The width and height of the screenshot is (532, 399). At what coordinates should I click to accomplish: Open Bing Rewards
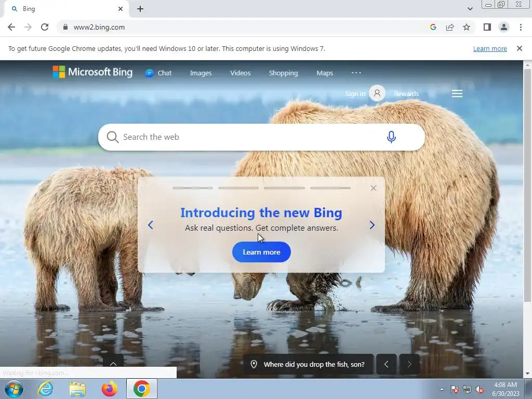(x=406, y=94)
